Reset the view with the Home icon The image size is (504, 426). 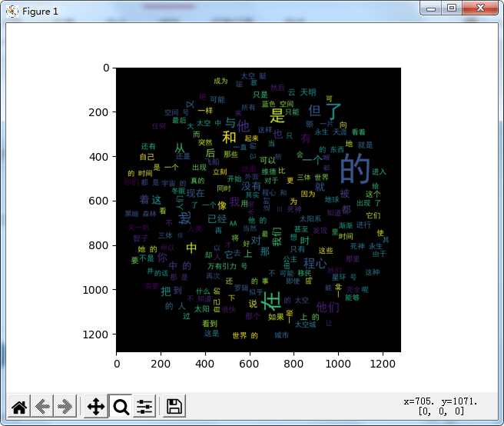tap(19, 407)
